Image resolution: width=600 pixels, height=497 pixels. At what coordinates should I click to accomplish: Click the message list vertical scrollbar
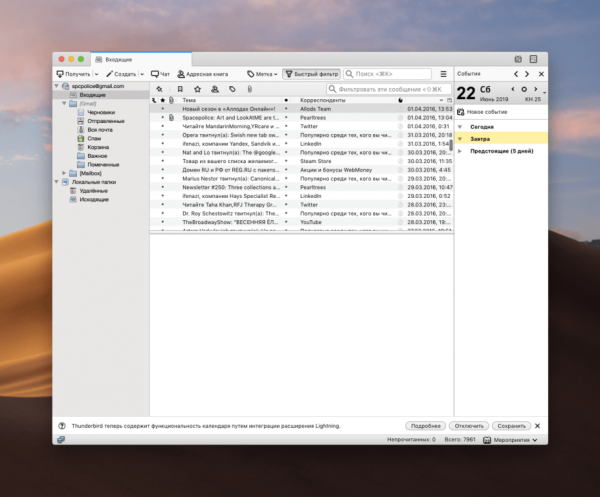[x=451, y=145]
